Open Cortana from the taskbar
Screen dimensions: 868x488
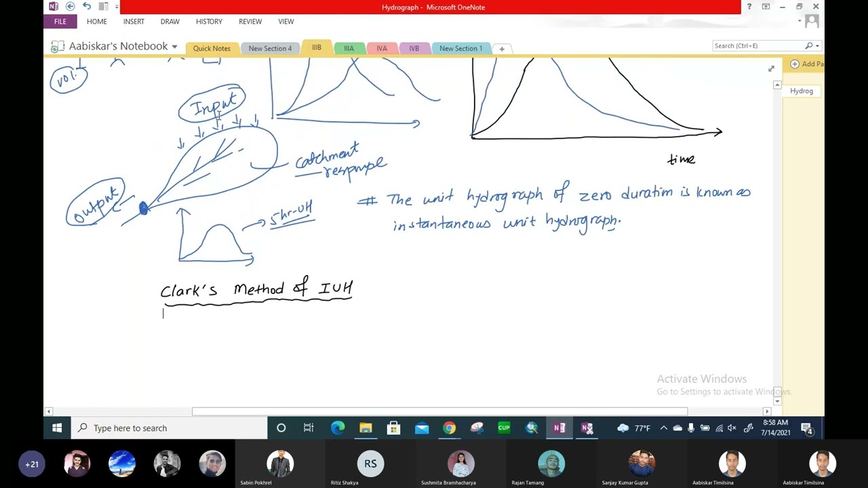(281, 428)
